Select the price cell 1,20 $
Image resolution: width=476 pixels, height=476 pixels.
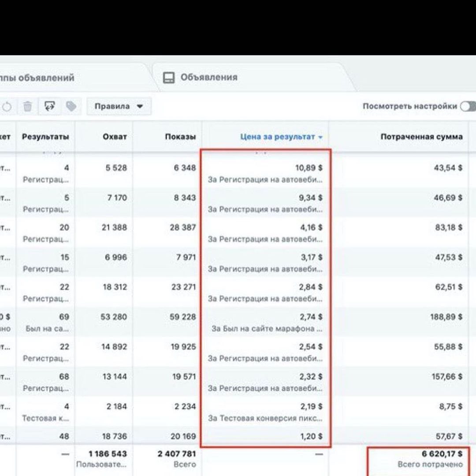tap(312, 436)
